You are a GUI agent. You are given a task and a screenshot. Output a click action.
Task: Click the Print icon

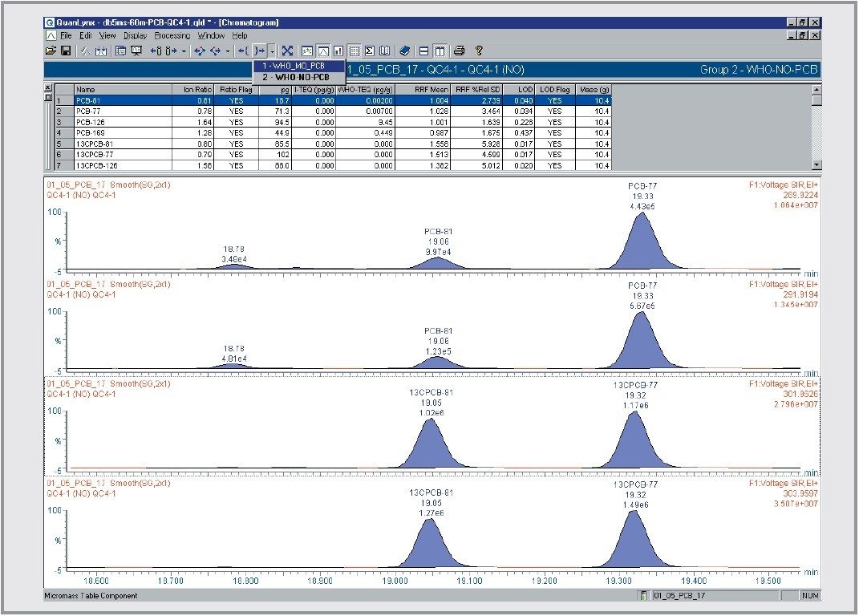click(460, 51)
